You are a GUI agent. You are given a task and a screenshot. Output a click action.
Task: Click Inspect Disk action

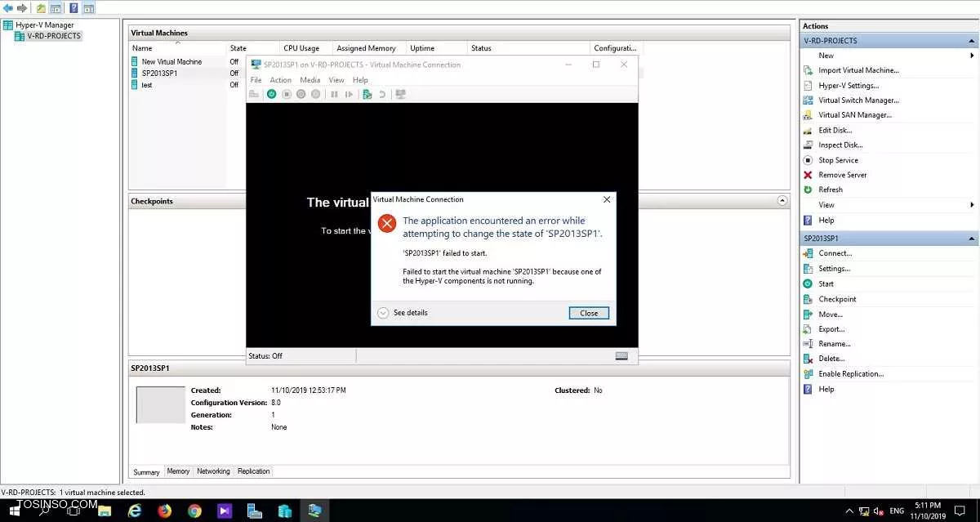(840, 145)
